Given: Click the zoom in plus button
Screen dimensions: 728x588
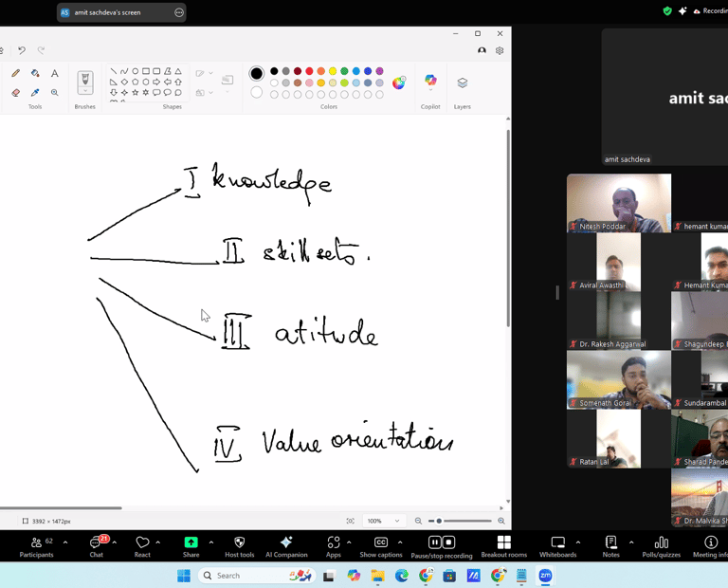Looking at the screenshot, I should coord(501,521).
